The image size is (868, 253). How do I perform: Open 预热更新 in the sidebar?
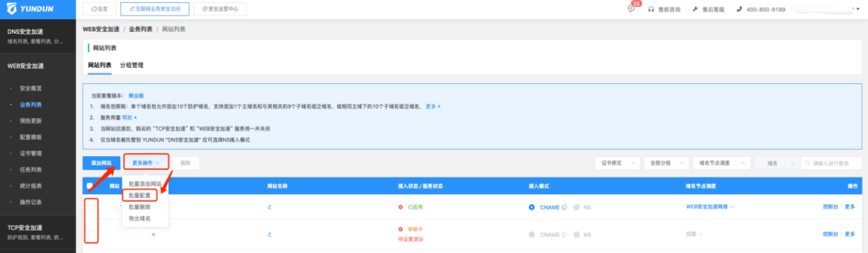(x=31, y=121)
